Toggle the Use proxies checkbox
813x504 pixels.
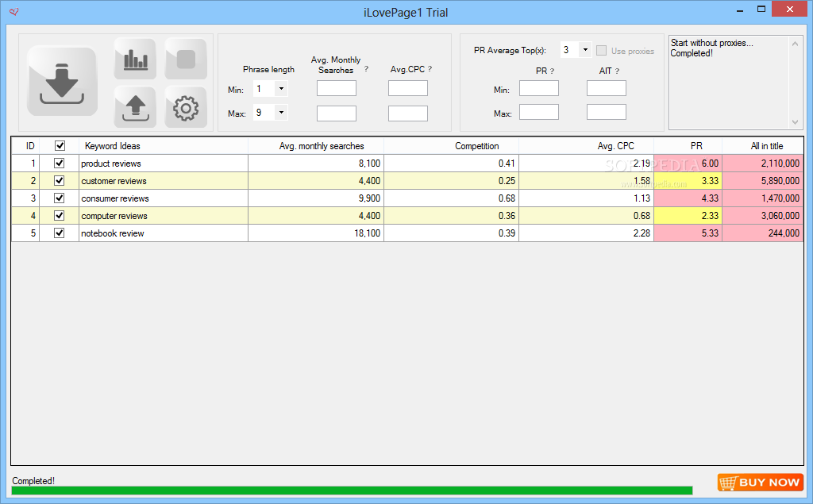[x=602, y=50]
